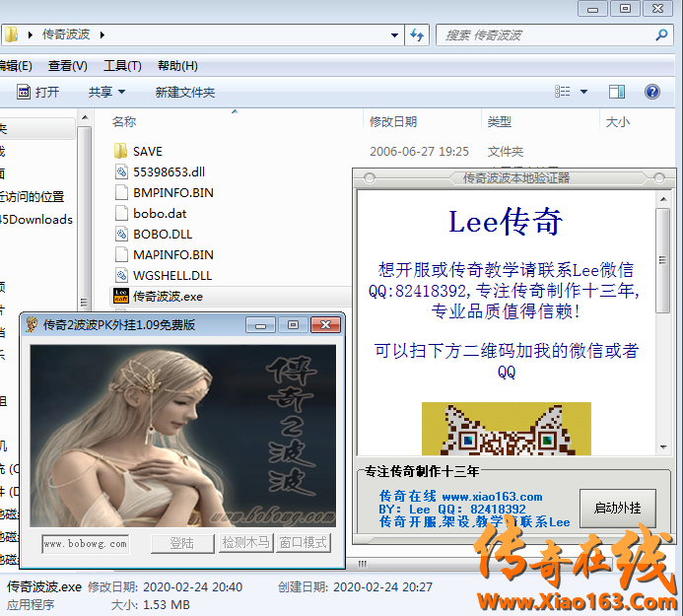Click the www.bobowg.com text field
Viewport: 683px width, 616px height.
coord(86,544)
